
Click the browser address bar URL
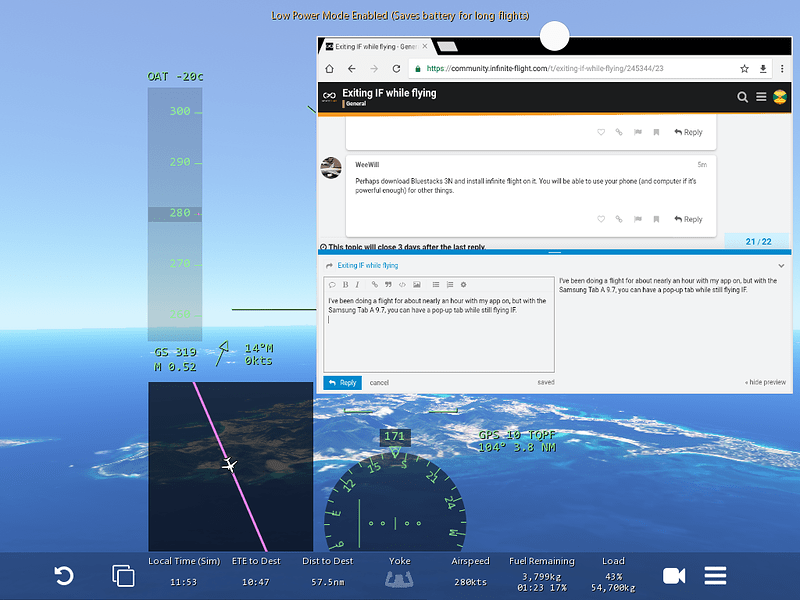tap(545, 68)
